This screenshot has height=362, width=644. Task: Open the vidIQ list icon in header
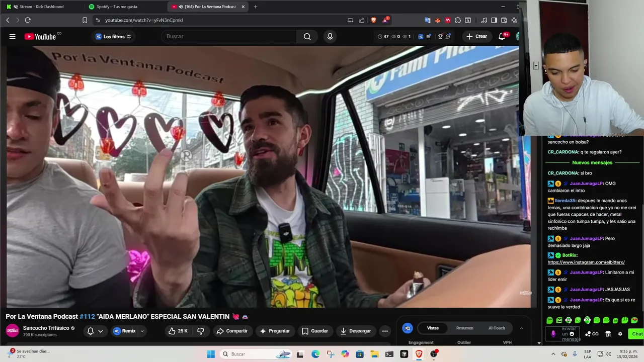[428, 36]
